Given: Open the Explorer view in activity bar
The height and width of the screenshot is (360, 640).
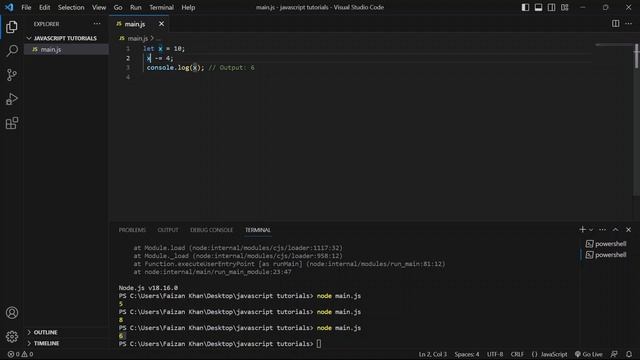Looking at the screenshot, I should 12,27.
